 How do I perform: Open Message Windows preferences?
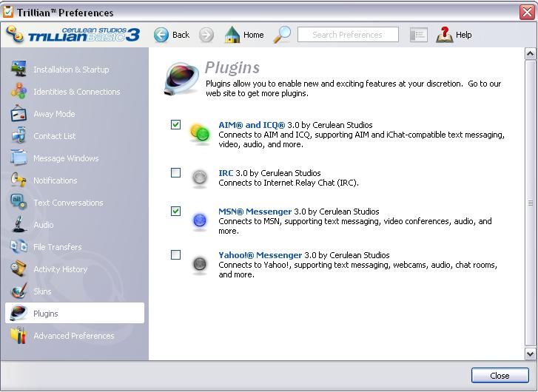[x=66, y=158]
